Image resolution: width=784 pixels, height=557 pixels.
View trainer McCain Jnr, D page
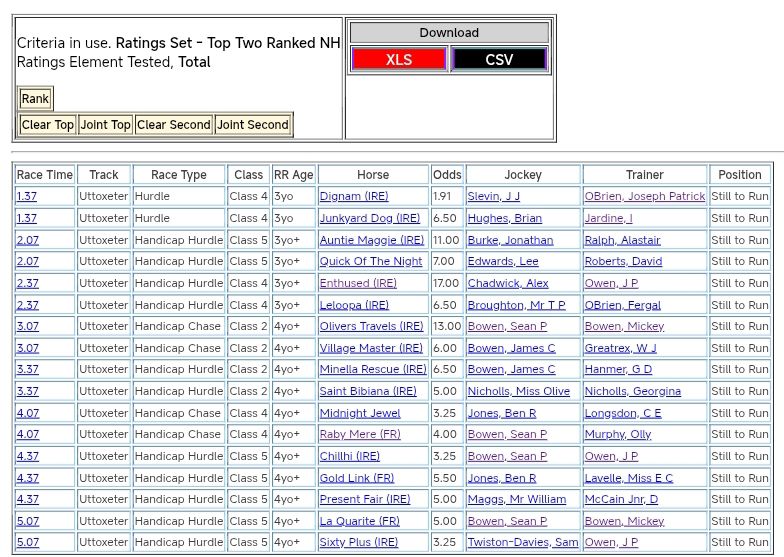[621, 500]
